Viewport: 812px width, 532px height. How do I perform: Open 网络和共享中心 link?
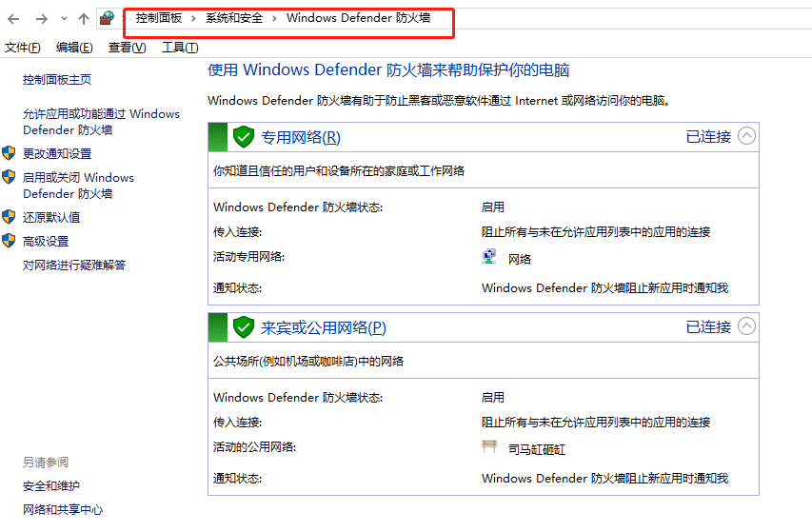click(x=63, y=510)
